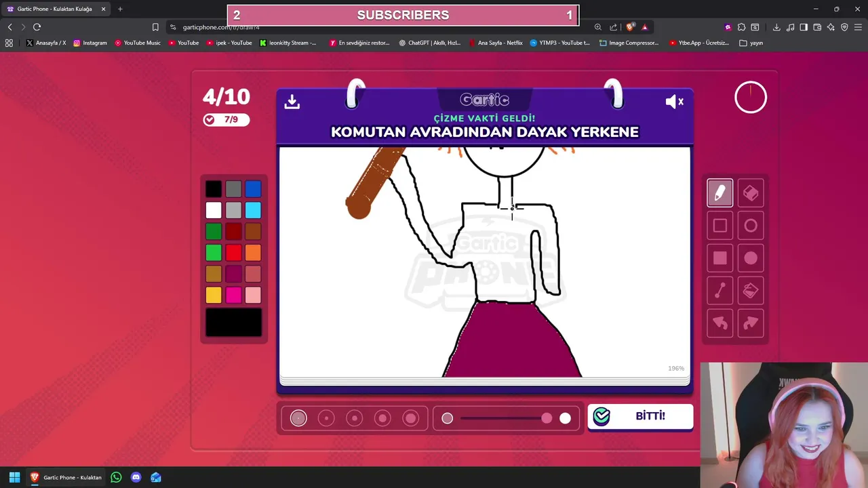The height and width of the screenshot is (488, 868).
Task: Redo the last undone stroke
Action: 751,323
